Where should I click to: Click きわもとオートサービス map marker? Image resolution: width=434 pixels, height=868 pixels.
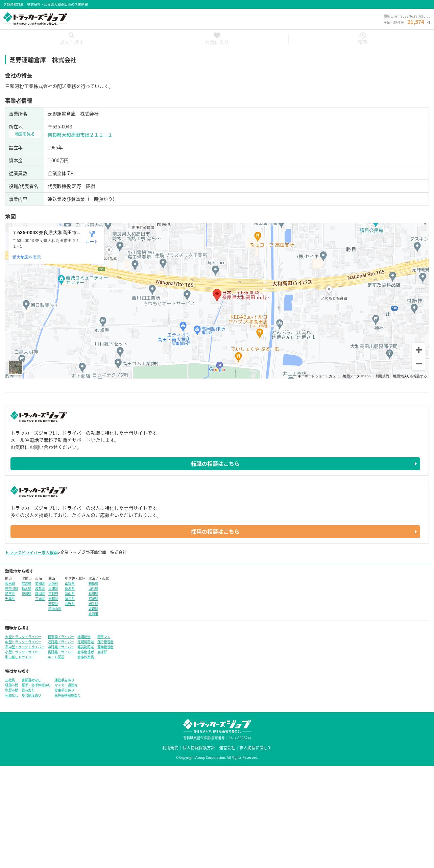click(x=187, y=295)
